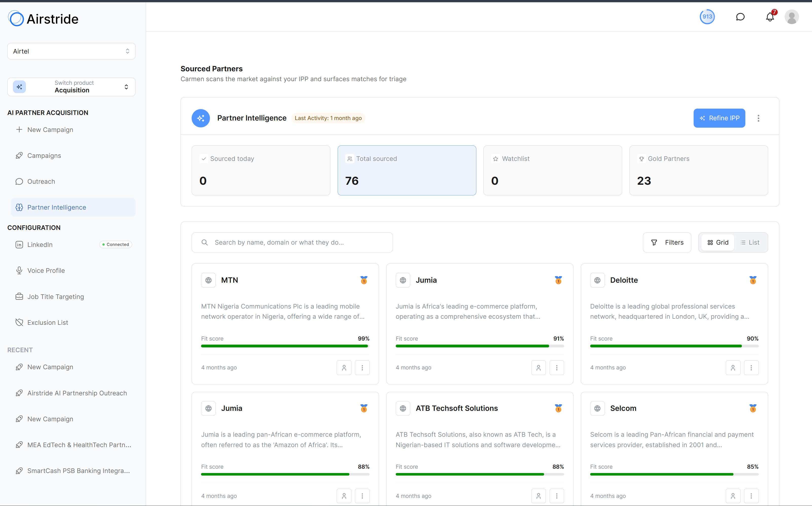Click the search magnifier icon
This screenshot has height=506, width=812.
pos(205,242)
